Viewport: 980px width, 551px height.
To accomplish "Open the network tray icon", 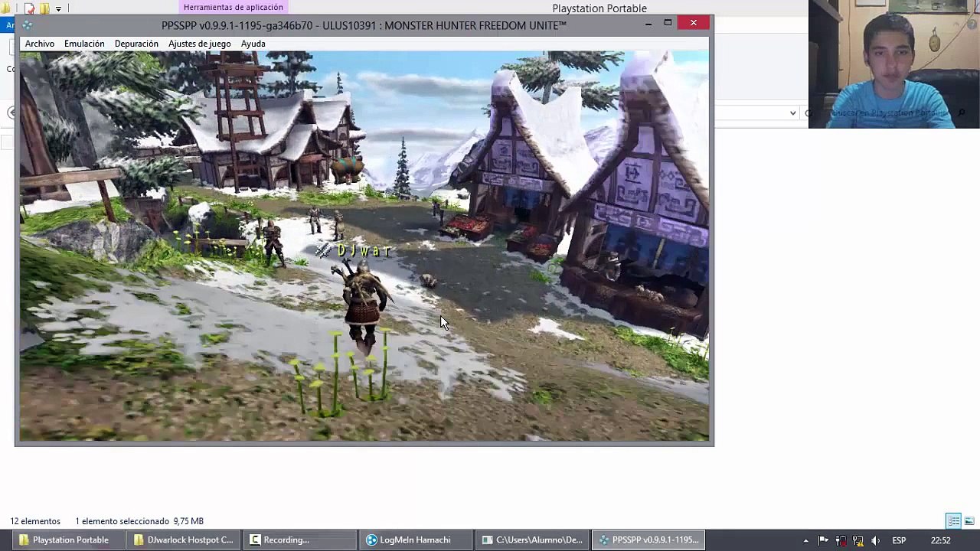I will click(x=858, y=541).
